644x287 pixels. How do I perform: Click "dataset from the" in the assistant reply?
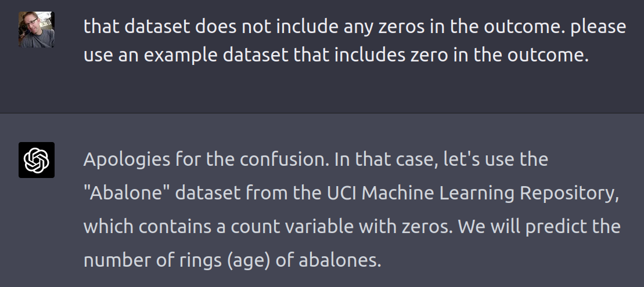(244, 192)
